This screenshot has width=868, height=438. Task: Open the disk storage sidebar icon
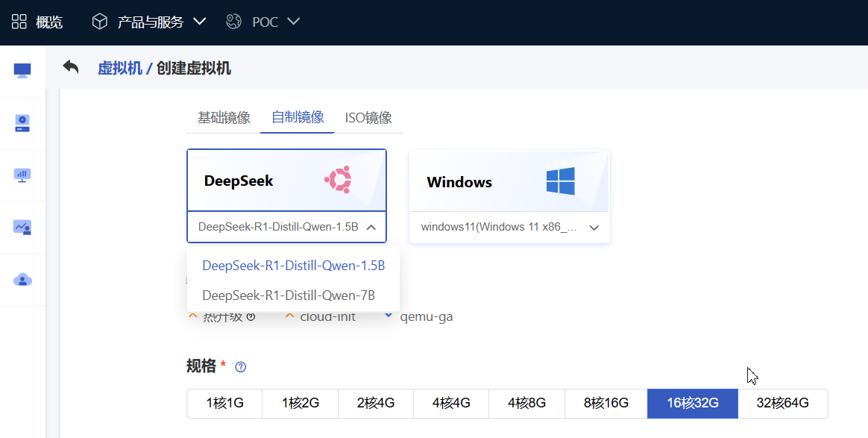point(22,123)
